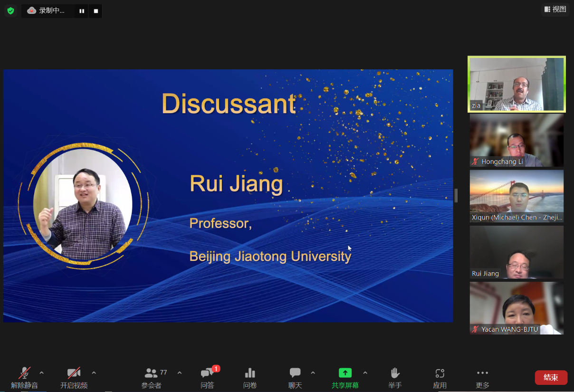574x392 pixels.
Task: Start 共享屏幕 screen sharing
Action: click(345, 378)
